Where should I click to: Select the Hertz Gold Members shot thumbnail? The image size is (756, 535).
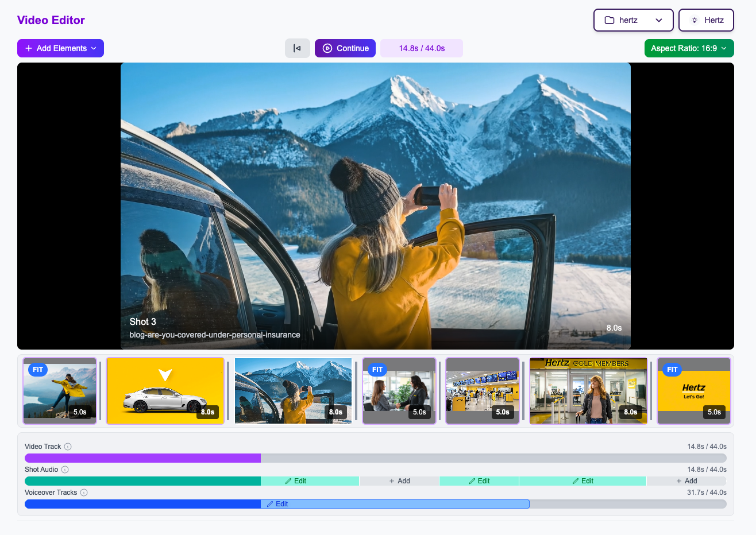(x=588, y=390)
